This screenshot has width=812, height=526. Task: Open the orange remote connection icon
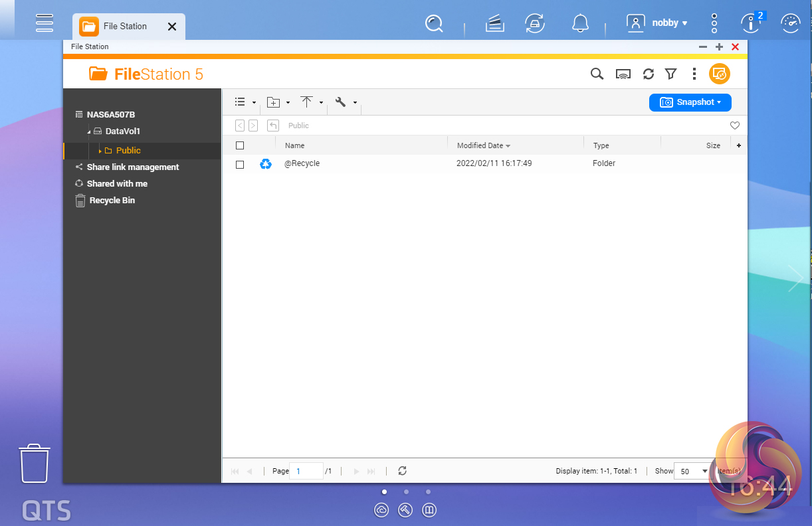719,74
